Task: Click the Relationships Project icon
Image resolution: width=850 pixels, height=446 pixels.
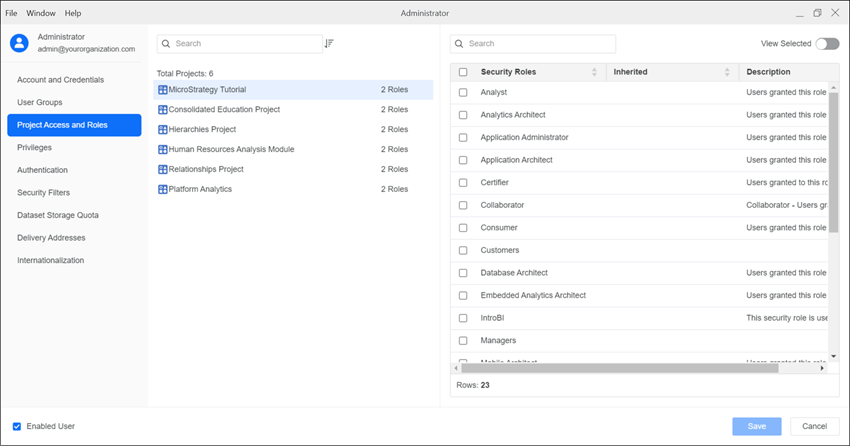Action: pos(163,170)
